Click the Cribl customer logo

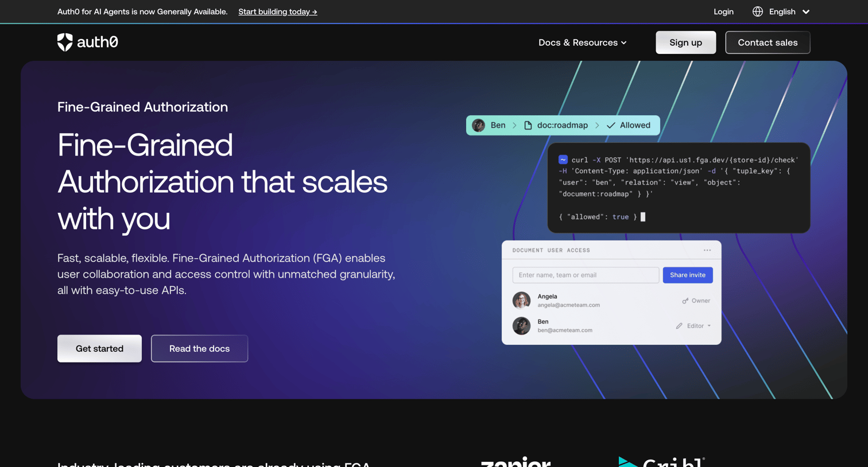(662, 462)
